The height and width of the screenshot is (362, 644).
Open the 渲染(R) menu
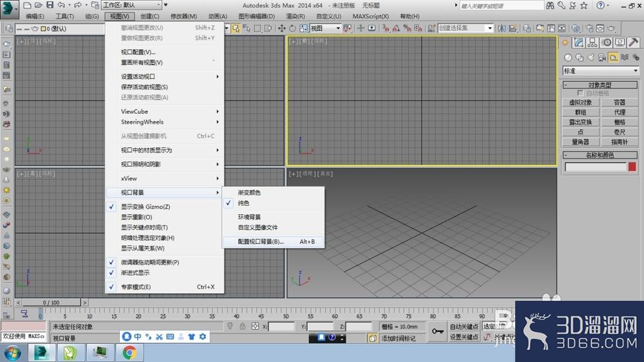pos(296,17)
